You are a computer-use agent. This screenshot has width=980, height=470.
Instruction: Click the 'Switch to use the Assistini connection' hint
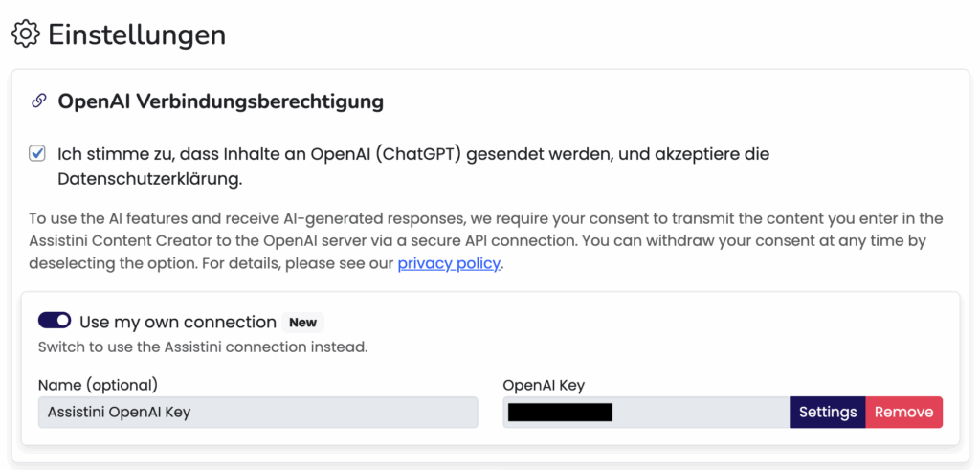click(202, 347)
